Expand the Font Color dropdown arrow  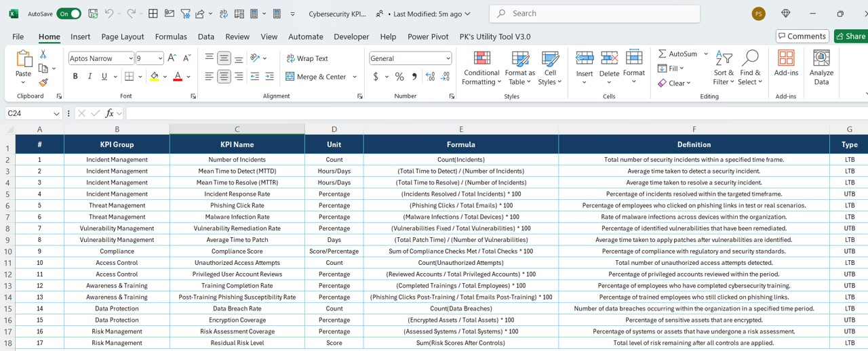189,77
